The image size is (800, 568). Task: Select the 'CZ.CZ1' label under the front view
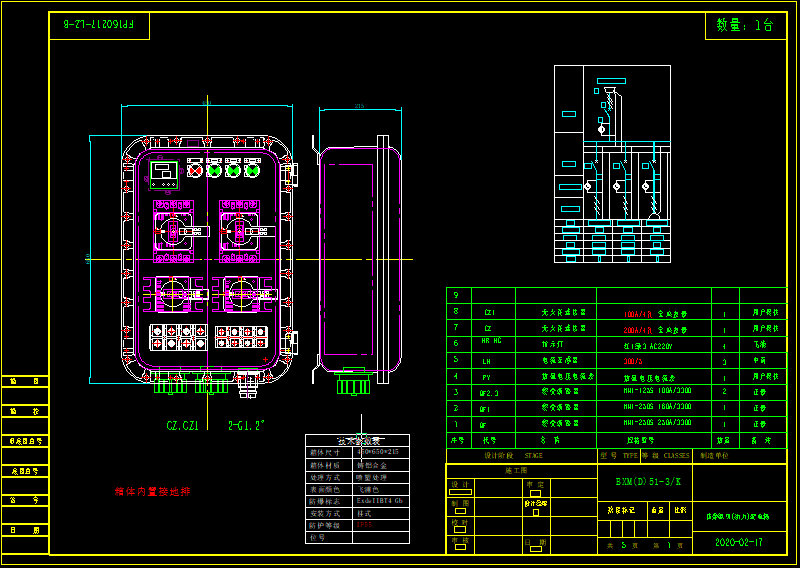(x=183, y=426)
